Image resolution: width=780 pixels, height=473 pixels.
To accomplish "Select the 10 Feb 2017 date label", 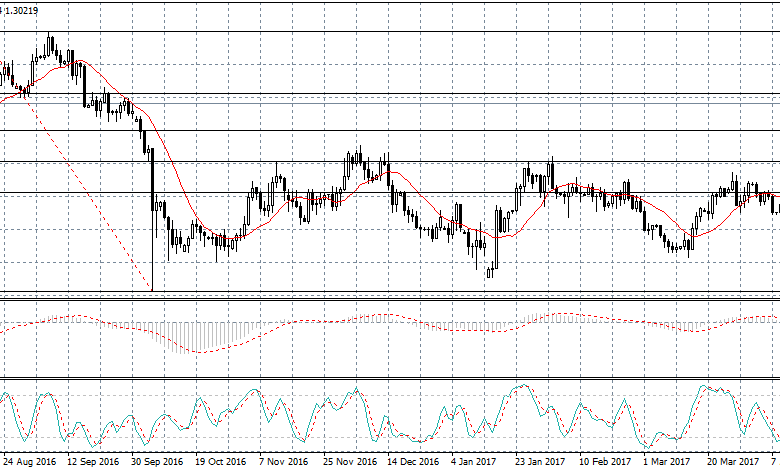I will coord(605,462).
